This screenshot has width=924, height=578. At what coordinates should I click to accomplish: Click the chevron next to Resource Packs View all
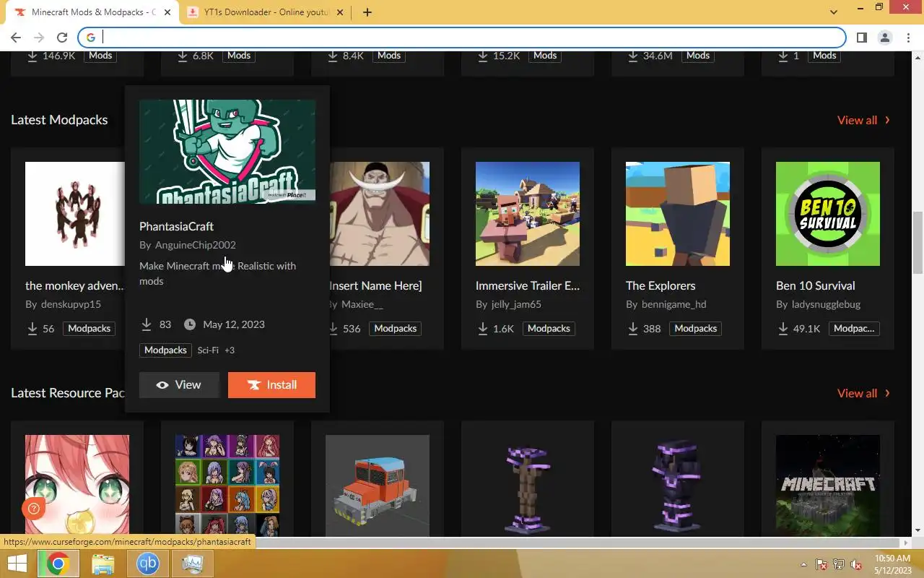pyautogui.click(x=887, y=393)
